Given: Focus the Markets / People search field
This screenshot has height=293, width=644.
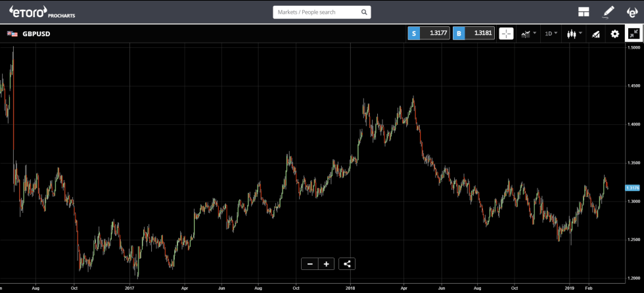Looking at the screenshot, I should [x=317, y=12].
